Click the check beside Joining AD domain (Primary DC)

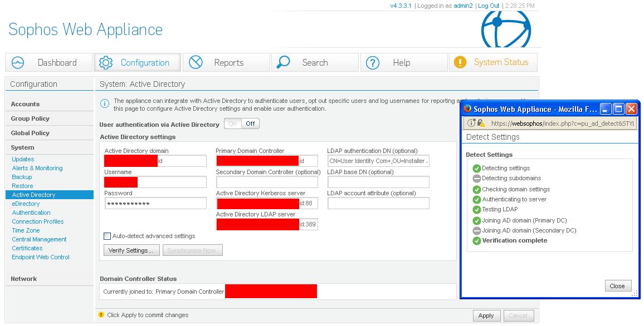tap(476, 221)
